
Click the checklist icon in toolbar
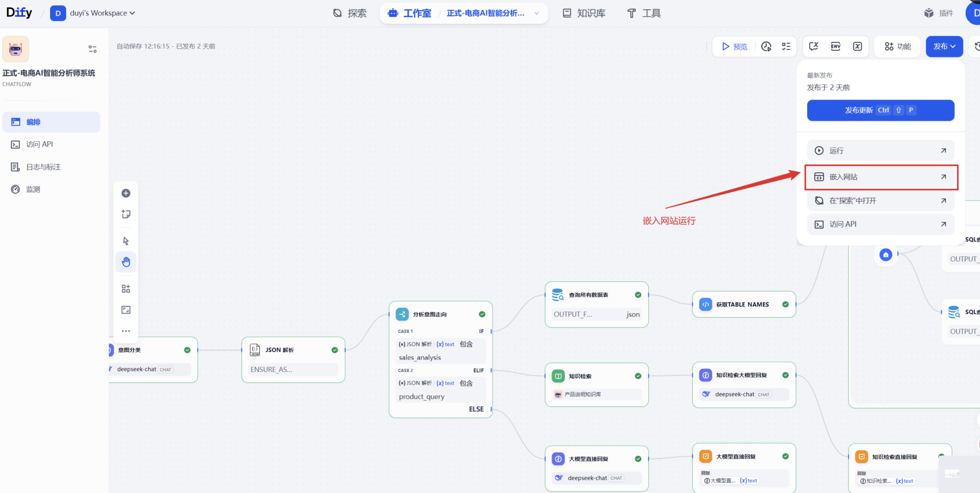786,46
